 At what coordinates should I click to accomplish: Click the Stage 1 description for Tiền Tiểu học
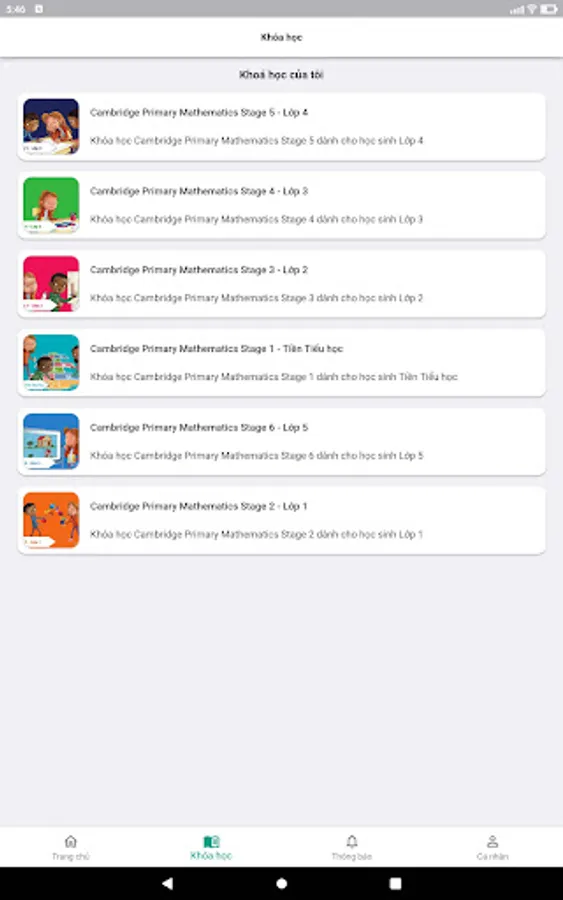coord(274,377)
